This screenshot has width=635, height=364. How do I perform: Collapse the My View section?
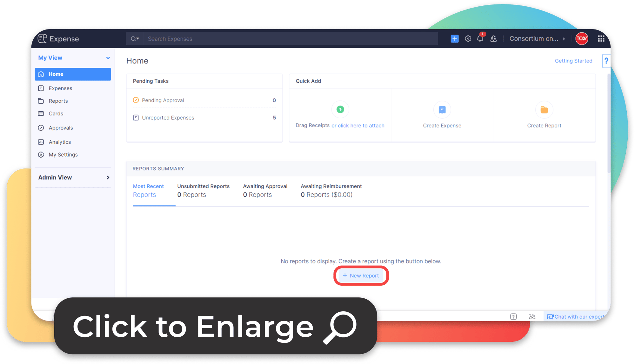point(108,58)
